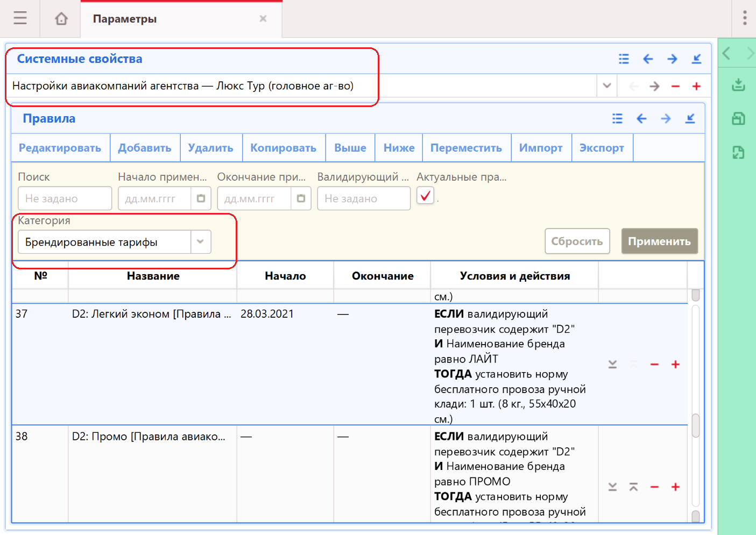This screenshot has width=756, height=535.
Task: Open list view icon in Системные свойства header
Action: click(x=624, y=59)
